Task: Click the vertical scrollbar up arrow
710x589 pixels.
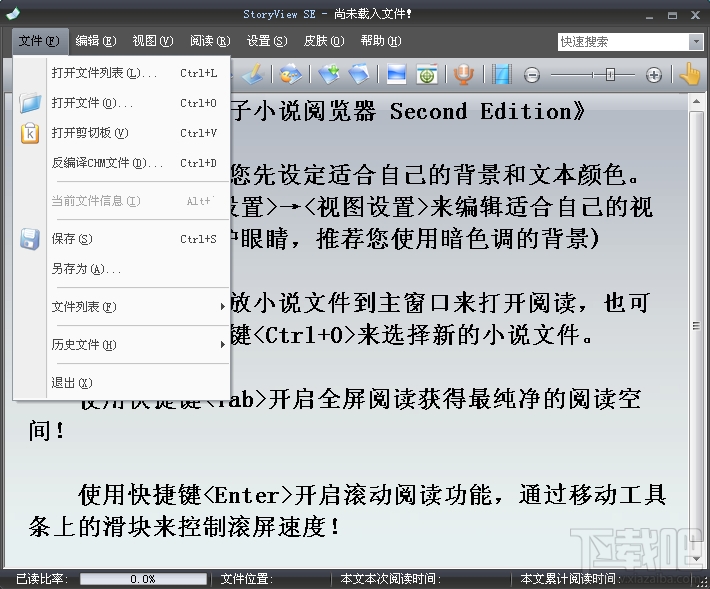Action: tap(696, 101)
